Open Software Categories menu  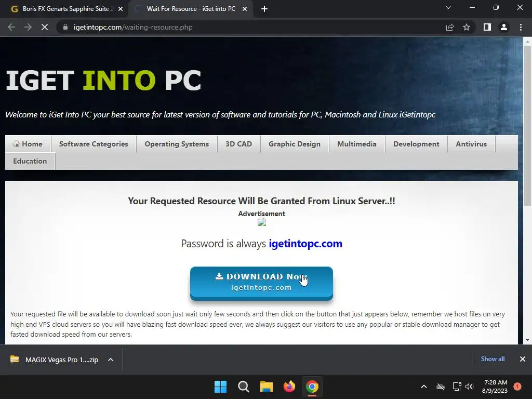click(94, 144)
